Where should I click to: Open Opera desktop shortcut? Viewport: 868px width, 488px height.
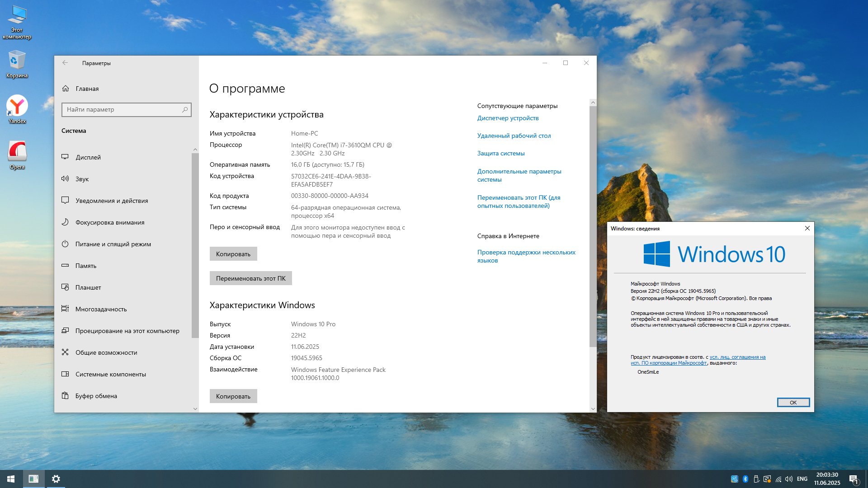(x=17, y=152)
